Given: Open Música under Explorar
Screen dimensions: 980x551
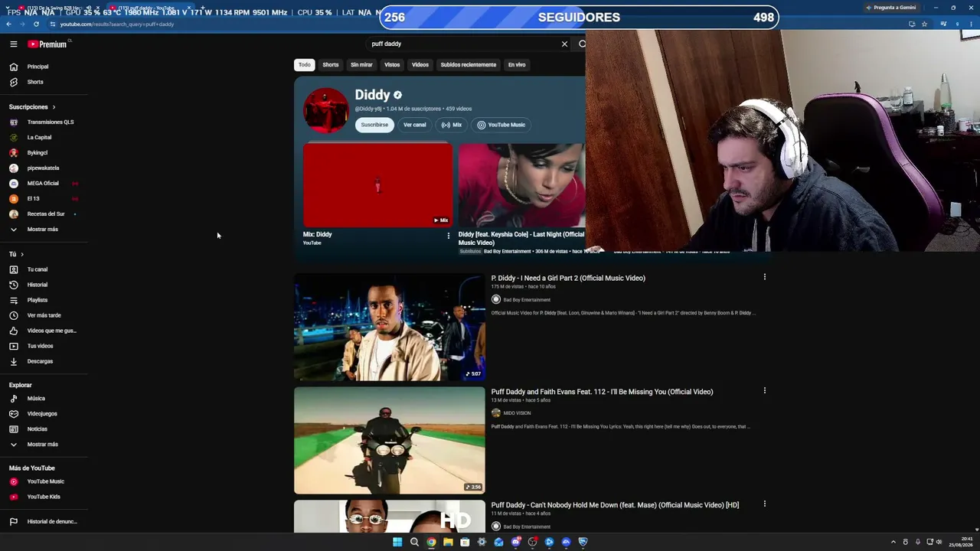Looking at the screenshot, I should coord(36,399).
